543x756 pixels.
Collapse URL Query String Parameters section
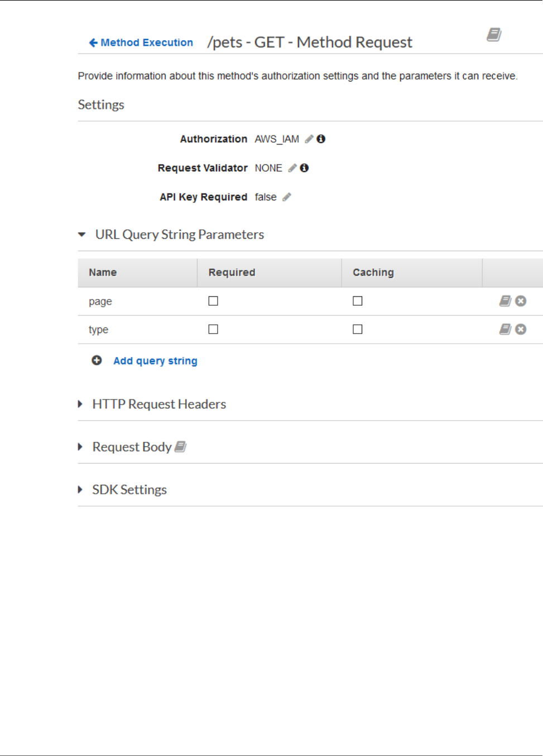click(x=82, y=235)
